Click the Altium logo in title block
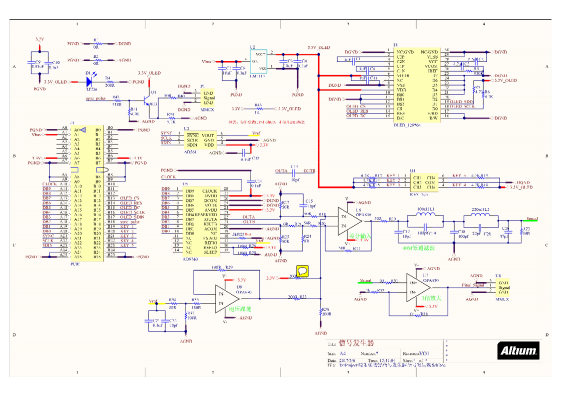 [518, 351]
